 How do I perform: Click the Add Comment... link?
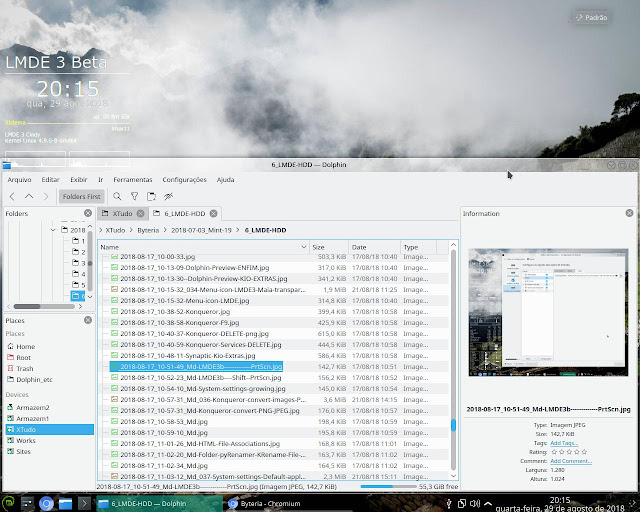pyautogui.click(x=571, y=461)
